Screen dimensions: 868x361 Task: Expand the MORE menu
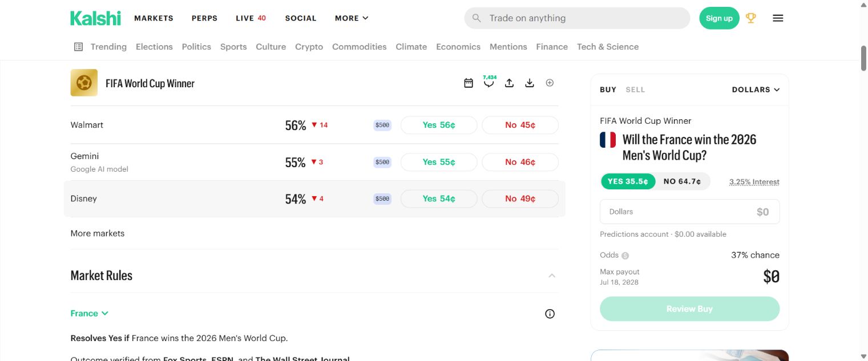(x=352, y=18)
